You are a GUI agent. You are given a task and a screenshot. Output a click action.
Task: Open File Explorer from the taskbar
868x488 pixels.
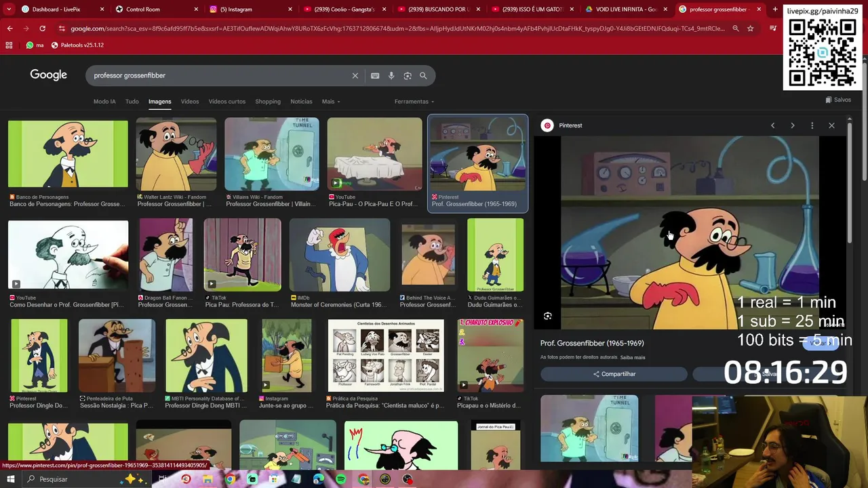(208, 479)
